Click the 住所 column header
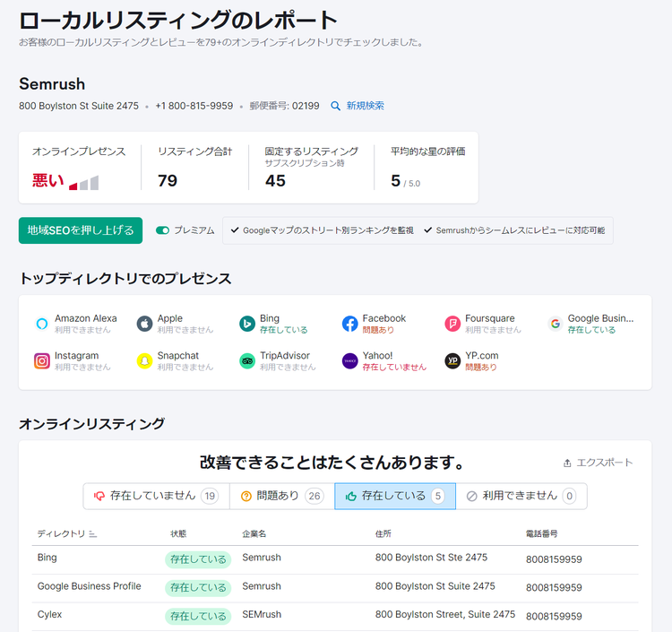672x632 pixels. point(383,533)
